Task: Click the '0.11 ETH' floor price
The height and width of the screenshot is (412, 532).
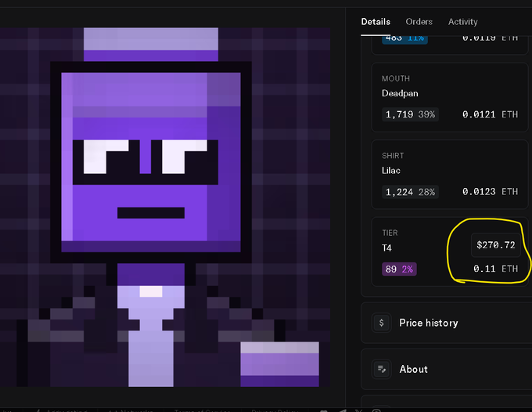Action: tap(496, 269)
